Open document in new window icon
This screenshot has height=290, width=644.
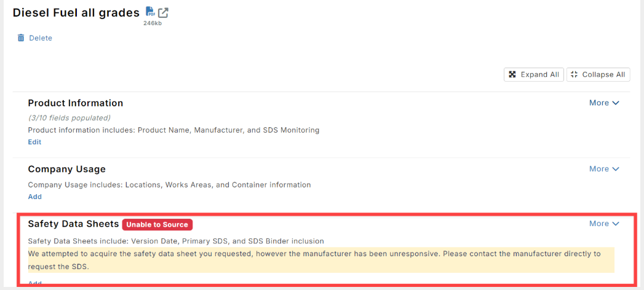pyautogui.click(x=164, y=13)
